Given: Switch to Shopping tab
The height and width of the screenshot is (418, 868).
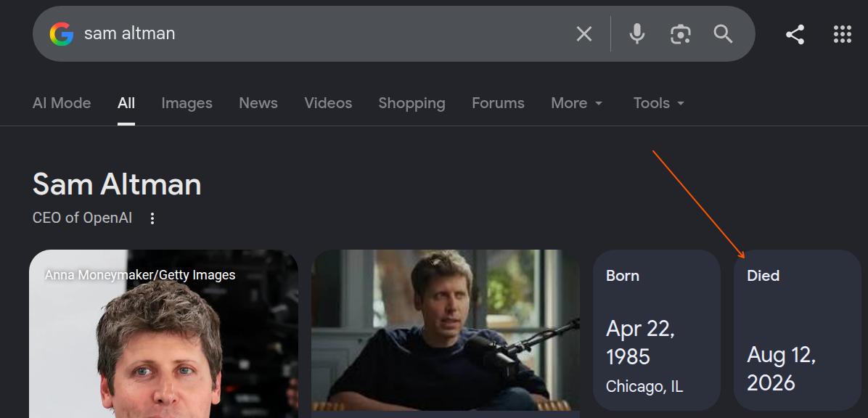Looking at the screenshot, I should tap(412, 103).
